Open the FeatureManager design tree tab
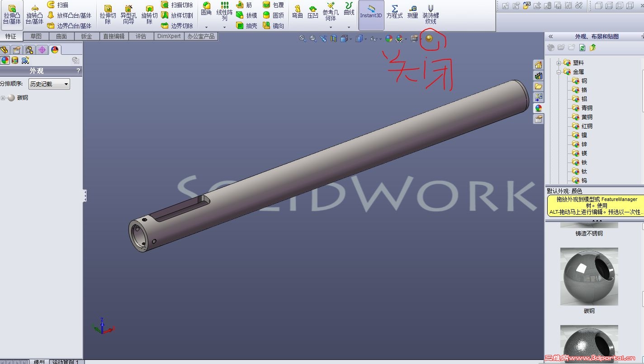The width and height of the screenshot is (644, 364). (5, 50)
